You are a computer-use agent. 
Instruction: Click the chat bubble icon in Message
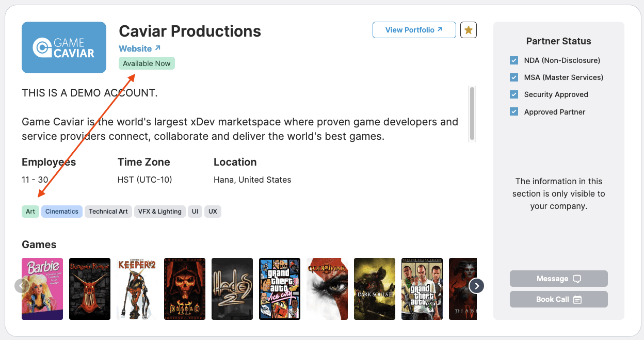tap(577, 279)
